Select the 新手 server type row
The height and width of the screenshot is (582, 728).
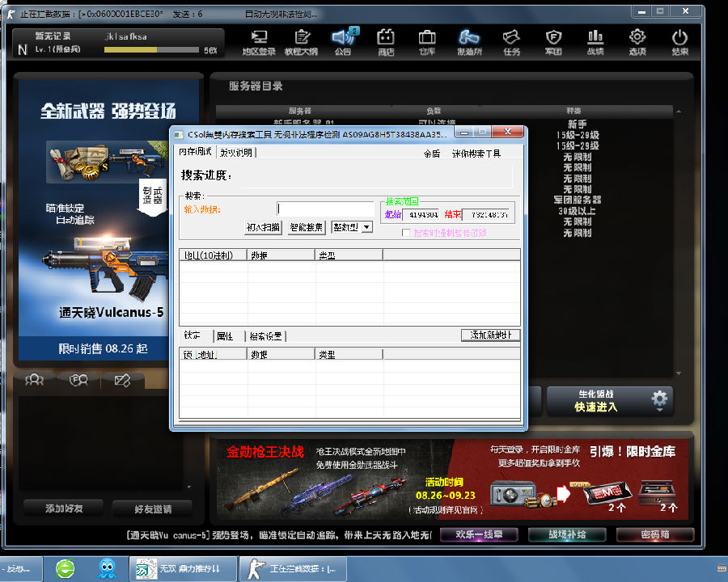(x=577, y=124)
